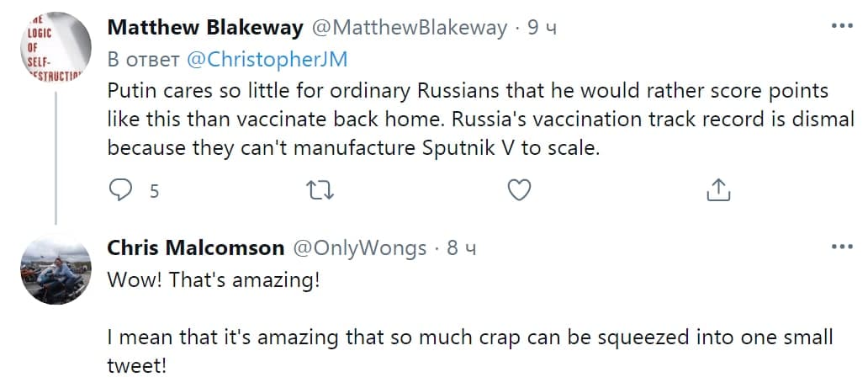Click the Matthew Blakeway display name
The height and width of the screenshot is (388, 868).
point(205,28)
